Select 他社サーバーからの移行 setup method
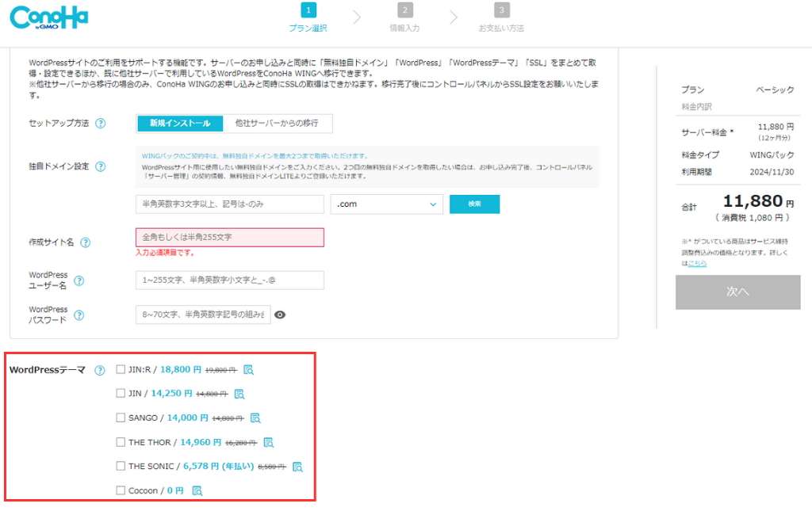Image resolution: width=812 pixels, height=511 pixels. coord(277,123)
